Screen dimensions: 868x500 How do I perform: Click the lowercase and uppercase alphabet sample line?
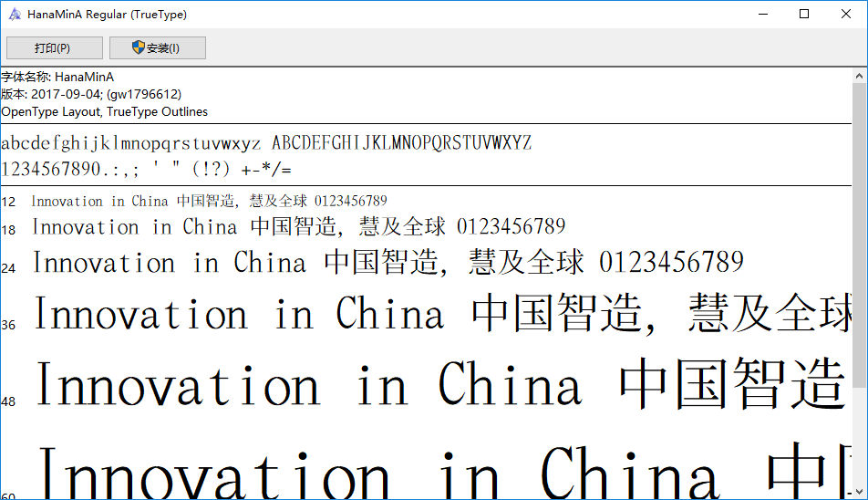266,143
